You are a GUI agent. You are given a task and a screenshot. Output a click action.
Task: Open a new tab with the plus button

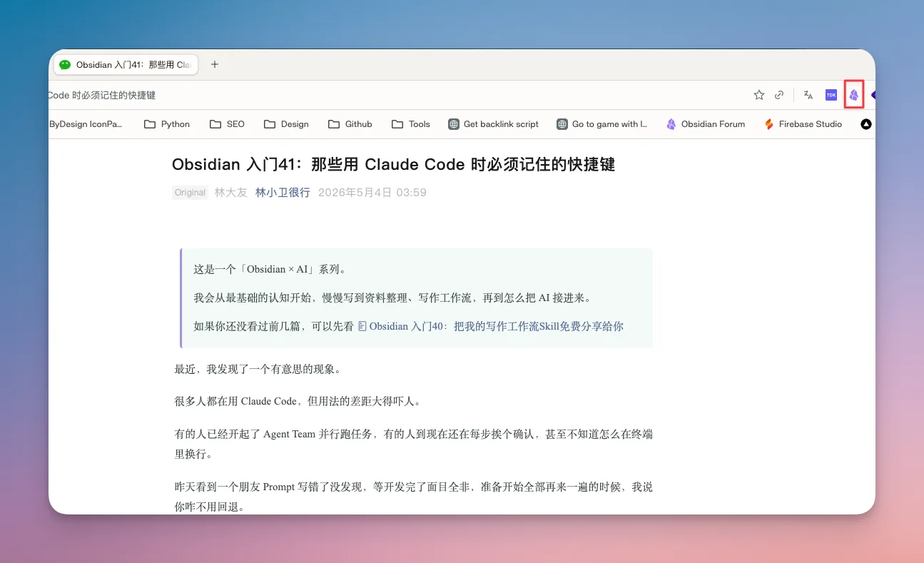pyautogui.click(x=215, y=64)
